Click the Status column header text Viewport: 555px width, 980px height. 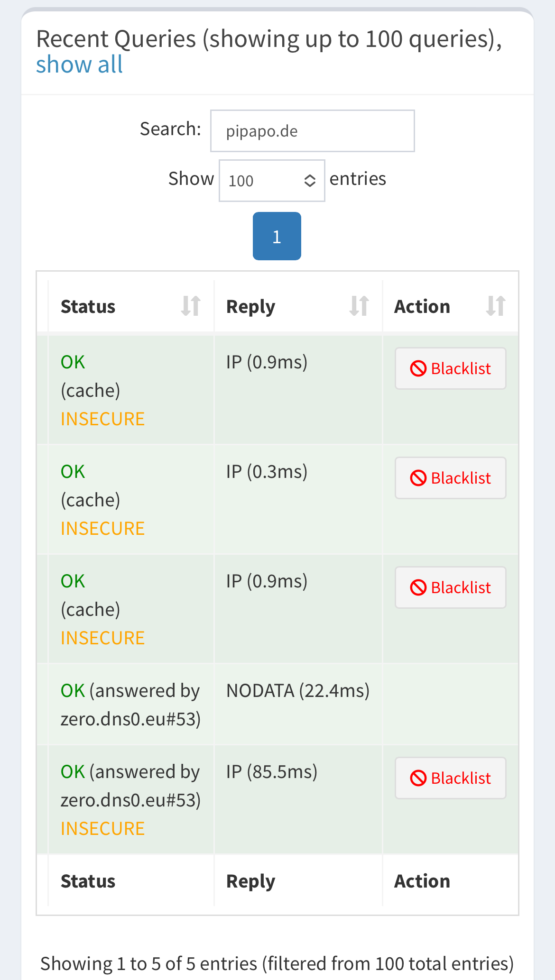point(88,307)
